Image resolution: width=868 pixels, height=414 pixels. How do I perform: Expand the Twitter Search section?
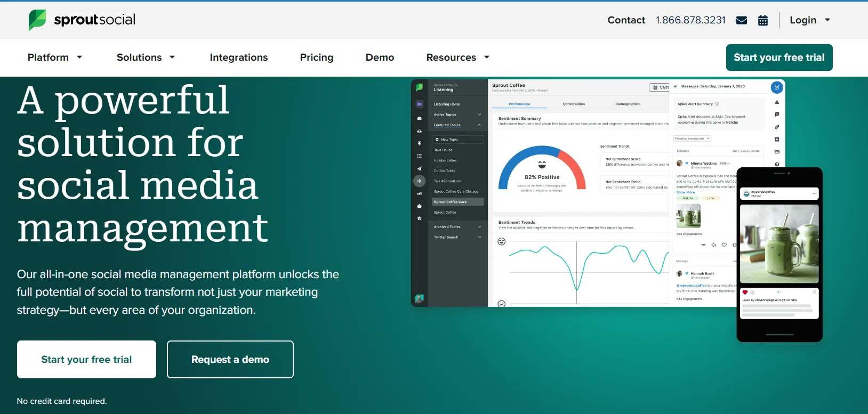[x=458, y=238]
